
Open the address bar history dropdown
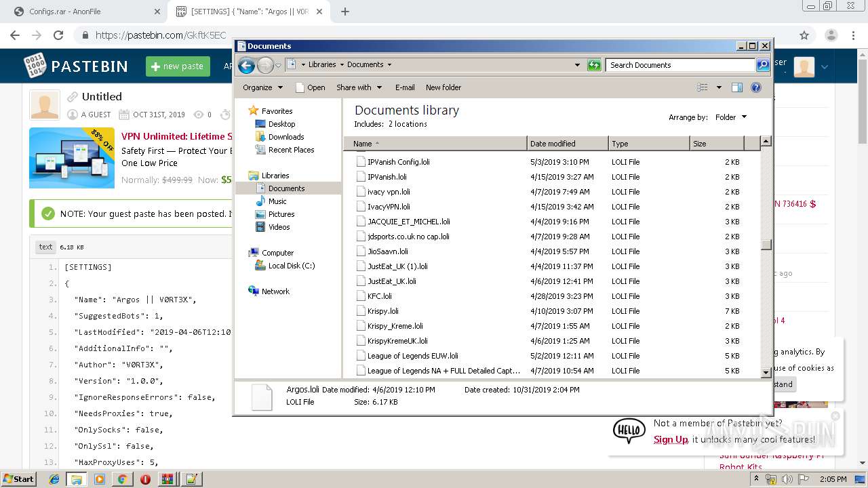point(577,65)
